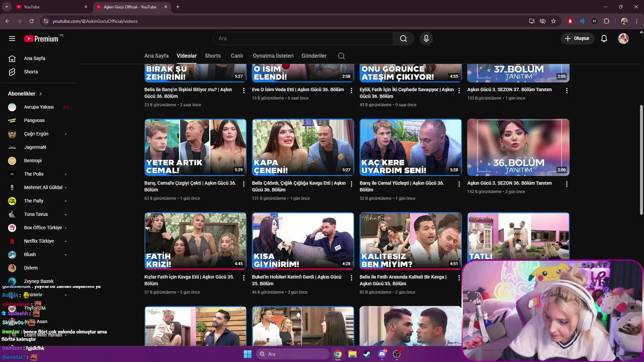Open the tab search dropdown arrow
Image resolution: width=644 pixels, height=362 pixels.
(7, 7)
